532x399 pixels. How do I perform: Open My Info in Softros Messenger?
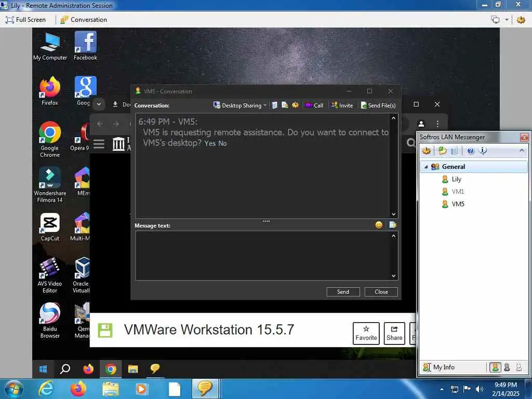pos(438,367)
